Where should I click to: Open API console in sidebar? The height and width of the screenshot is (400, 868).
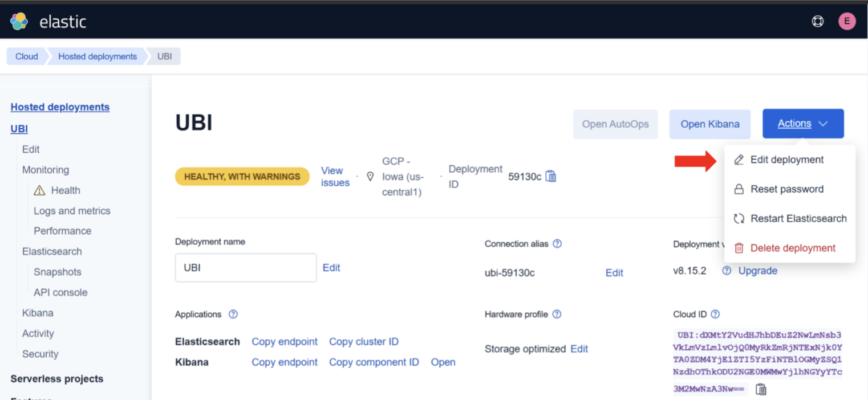pyautogui.click(x=60, y=292)
